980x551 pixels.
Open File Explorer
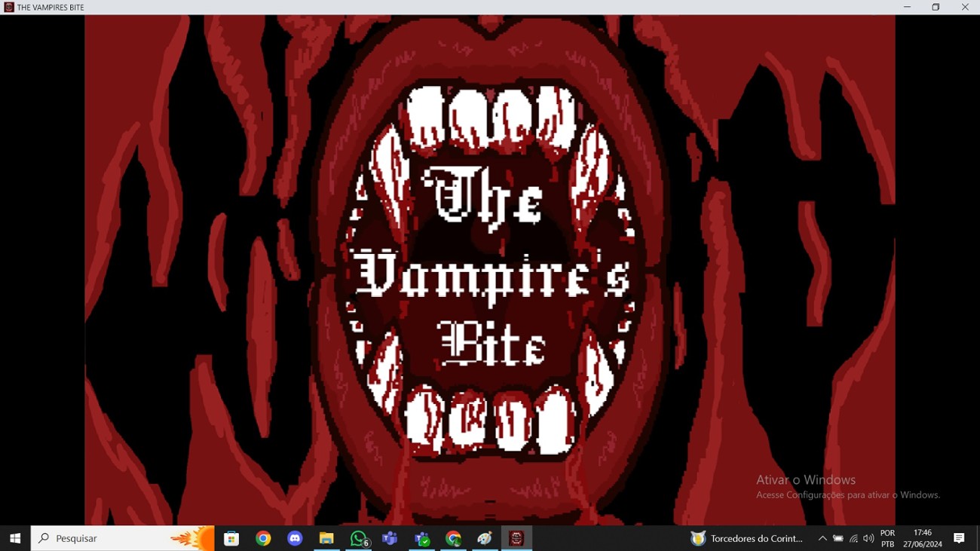click(x=326, y=538)
